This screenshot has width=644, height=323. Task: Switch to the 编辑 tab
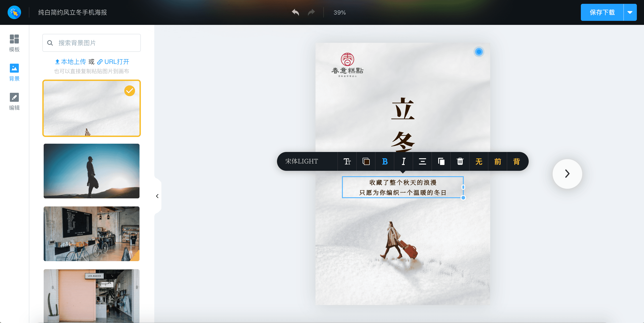14,101
